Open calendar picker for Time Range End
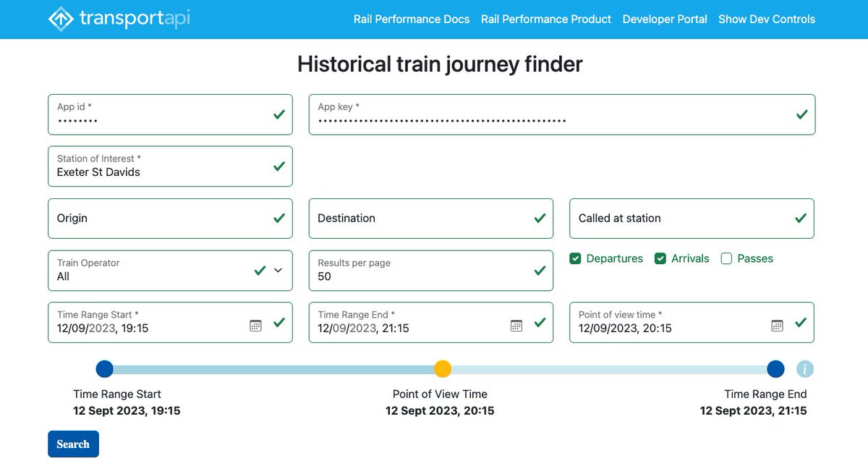Image resolution: width=868 pixels, height=469 pixels. (516, 326)
